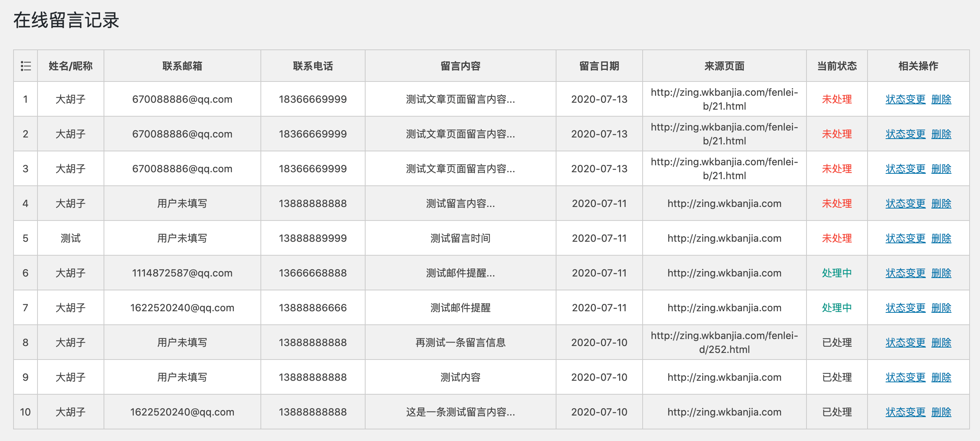980x441 pixels.
Task: Click the 当前状态 column header
Action: point(837,66)
